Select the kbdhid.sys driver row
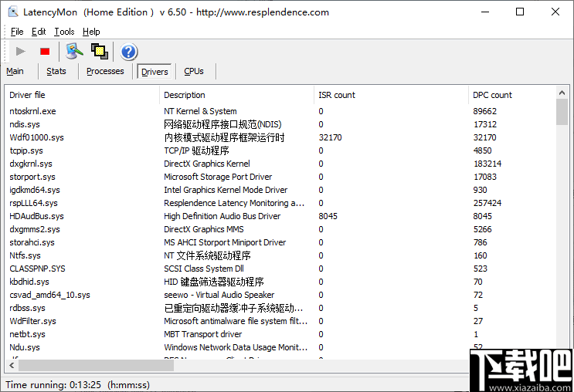The height and width of the screenshot is (392, 574). [x=280, y=282]
